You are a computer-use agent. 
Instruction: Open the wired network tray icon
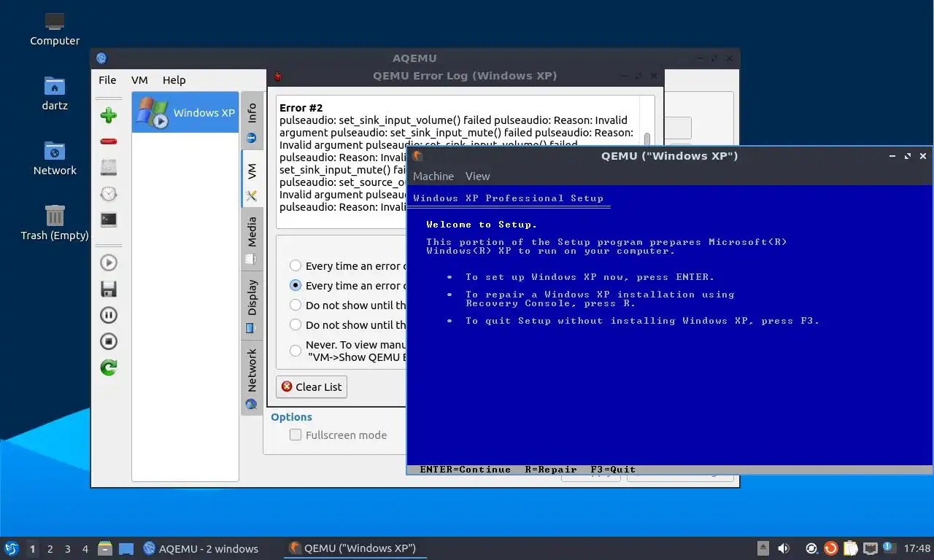(x=870, y=548)
